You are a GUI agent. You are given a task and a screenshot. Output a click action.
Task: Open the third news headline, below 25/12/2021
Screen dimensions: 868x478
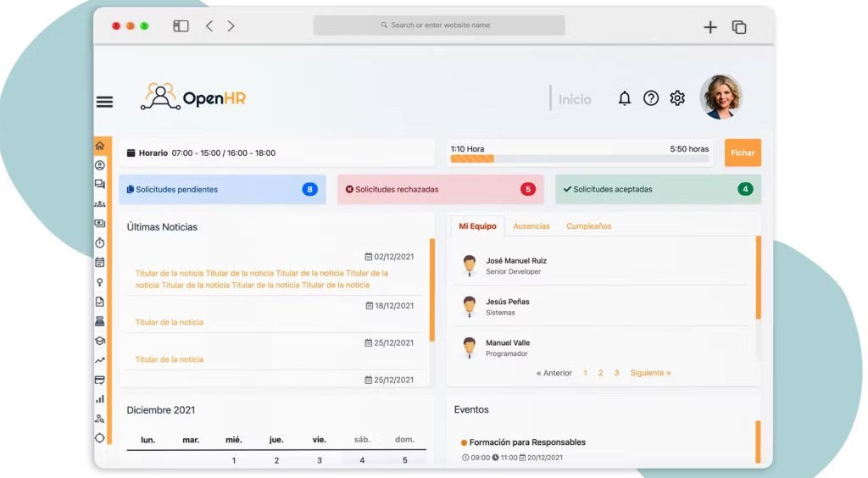pyautogui.click(x=170, y=359)
